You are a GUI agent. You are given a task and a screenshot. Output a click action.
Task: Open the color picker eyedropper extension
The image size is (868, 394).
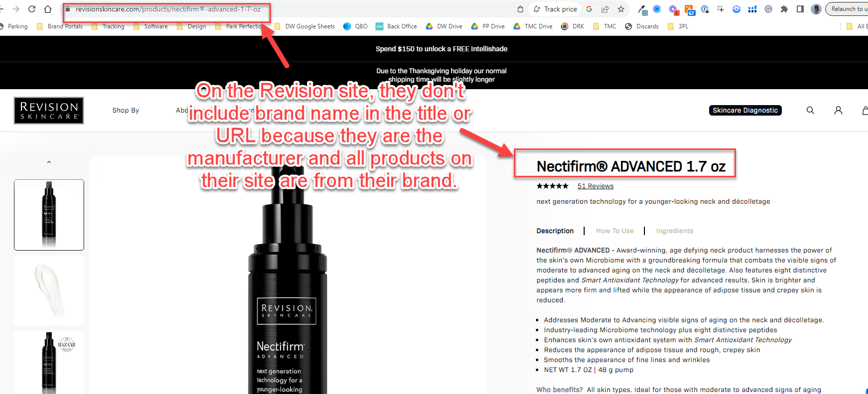coord(643,9)
